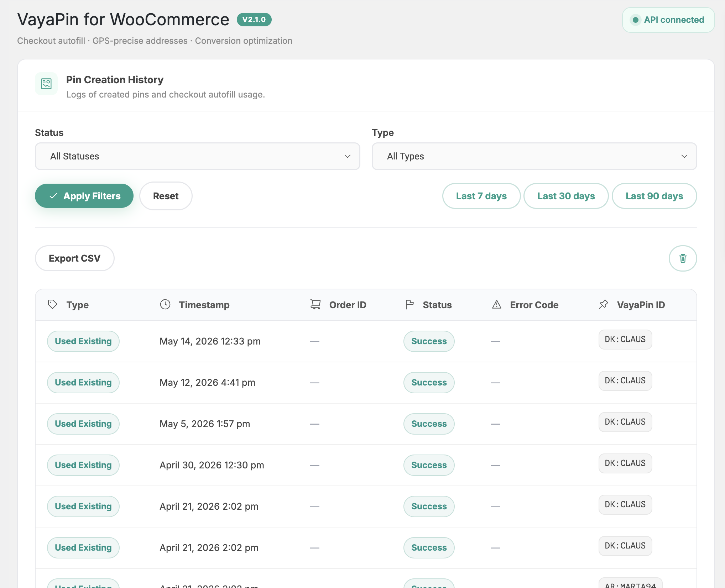Viewport: 725px width, 588px height.
Task: Select the Order ID column header
Action: pos(348,305)
